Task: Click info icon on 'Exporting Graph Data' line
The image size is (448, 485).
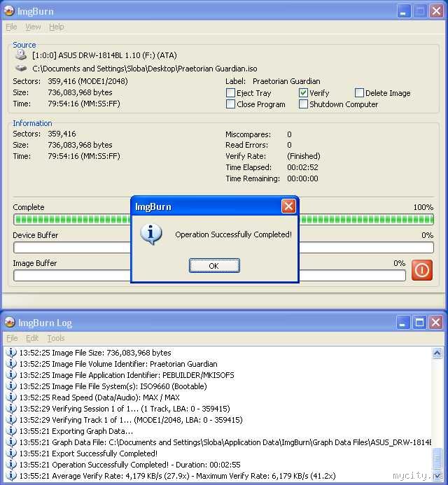Action: point(10,431)
